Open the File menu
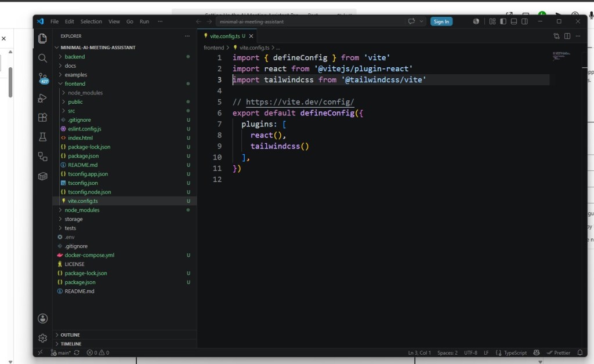 (x=55, y=21)
